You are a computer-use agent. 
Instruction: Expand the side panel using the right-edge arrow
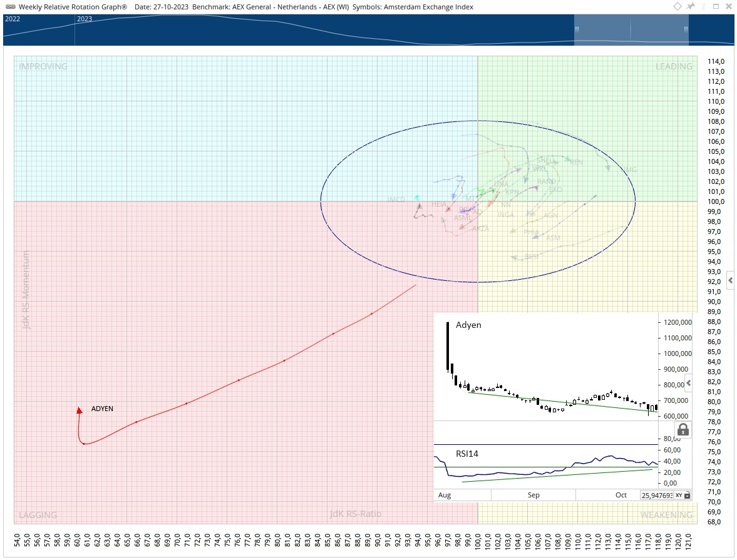(x=731, y=281)
